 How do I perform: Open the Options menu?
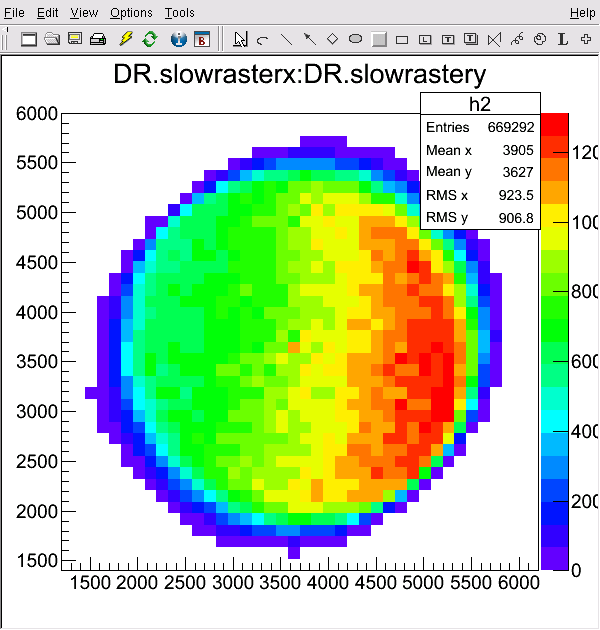tap(131, 13)
